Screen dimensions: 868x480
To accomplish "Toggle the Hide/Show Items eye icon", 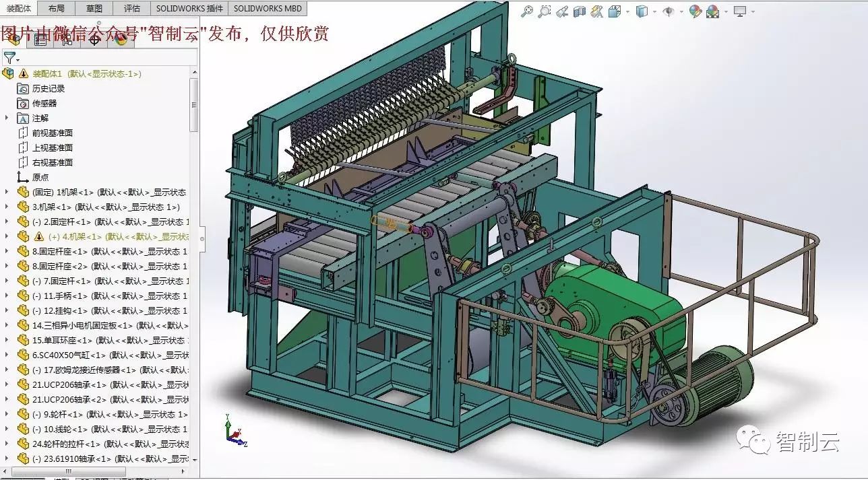I will tap(668, 11).
